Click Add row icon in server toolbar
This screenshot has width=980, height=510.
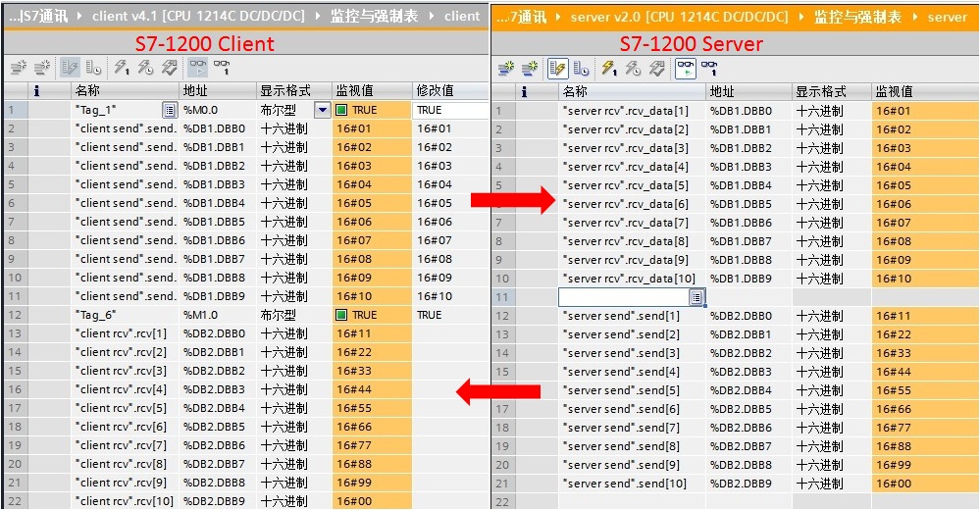coord(530,68)
